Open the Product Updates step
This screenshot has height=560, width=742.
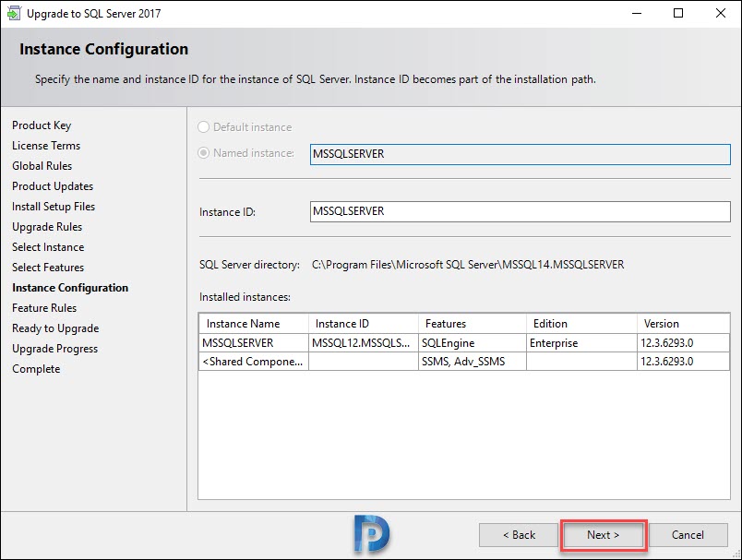(53, 186)
